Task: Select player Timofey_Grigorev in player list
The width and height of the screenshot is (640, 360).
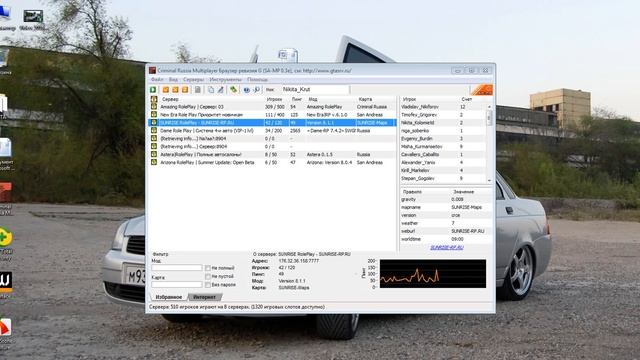Action: click(x=443, y=115)
